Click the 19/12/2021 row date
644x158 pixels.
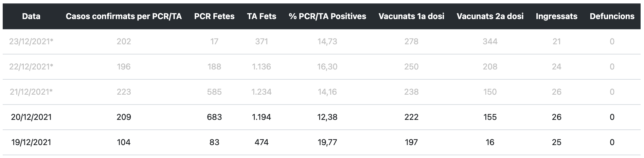[x=31, y=142]
